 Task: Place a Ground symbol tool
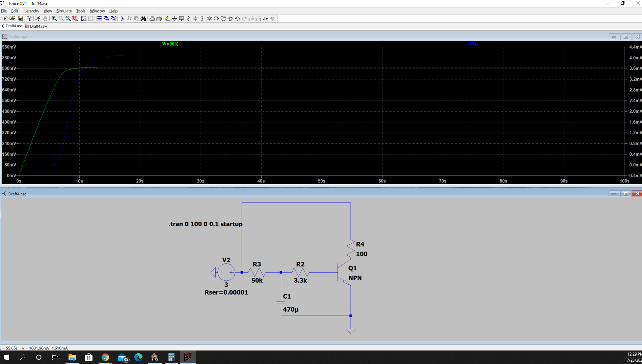click(175, 19)
